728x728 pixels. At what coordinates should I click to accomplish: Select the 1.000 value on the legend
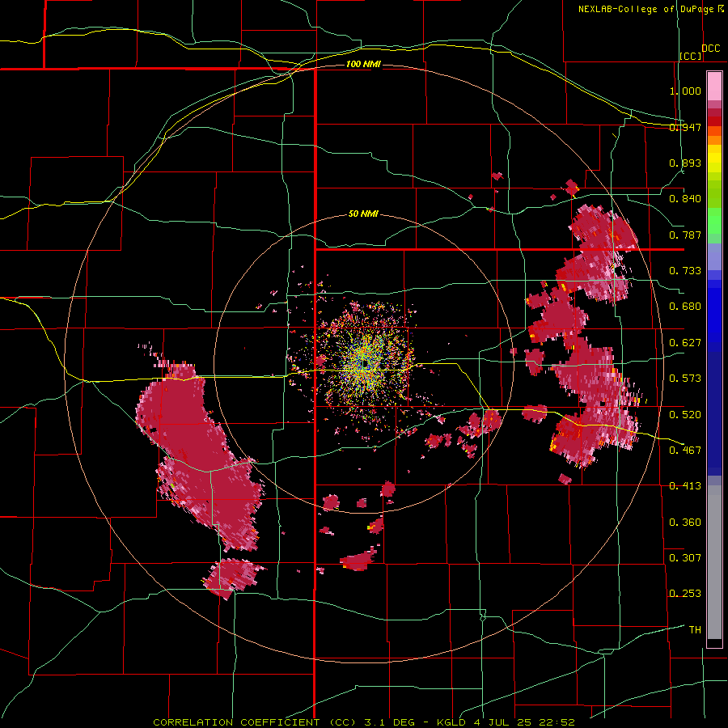click(x=685, y=91)
